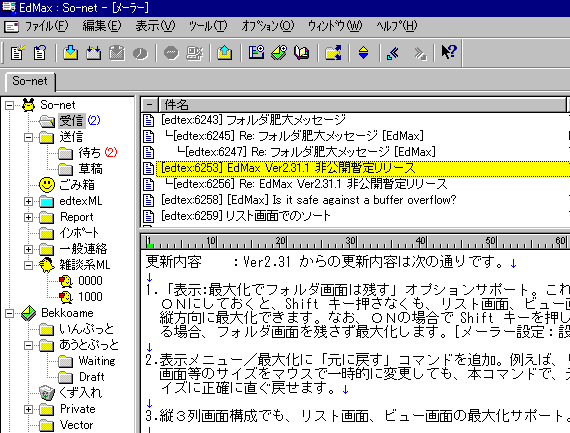Click the send mail up-arrow folder icon
Image resolution: width=570 pixels, height=433 pixels.
click(225, 53)
